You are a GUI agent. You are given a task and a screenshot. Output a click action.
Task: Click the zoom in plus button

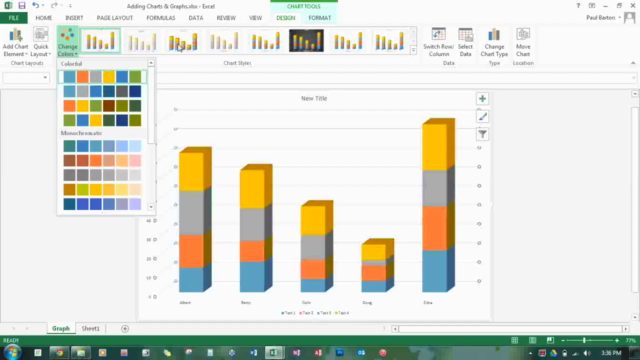[x=617, y=340]
